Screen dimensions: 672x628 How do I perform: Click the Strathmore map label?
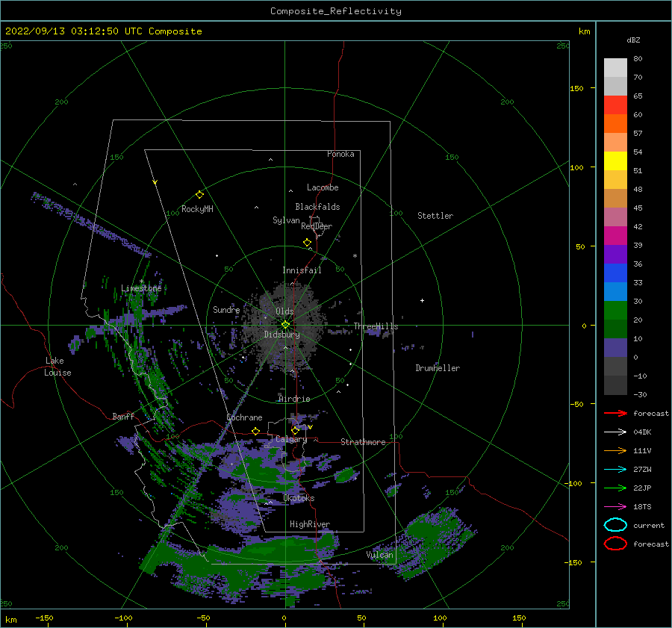pos(363,442)
